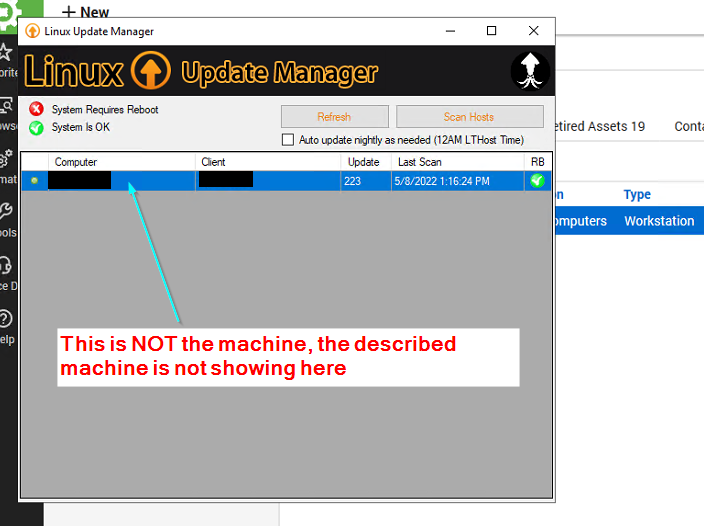Viewport: 704px width, 526px height.
Task: Click the Scan Hosts button
Action: [470, 117]
